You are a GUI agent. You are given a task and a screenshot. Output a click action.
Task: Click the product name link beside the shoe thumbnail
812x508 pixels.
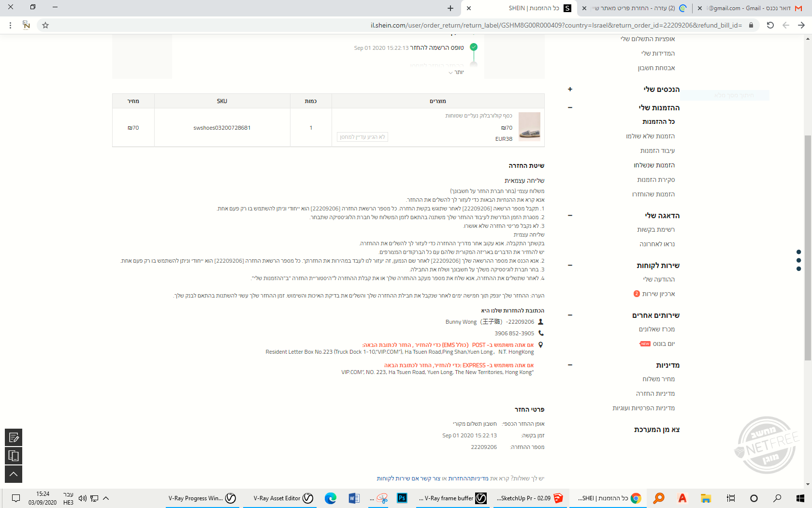[x=478, y=116]
